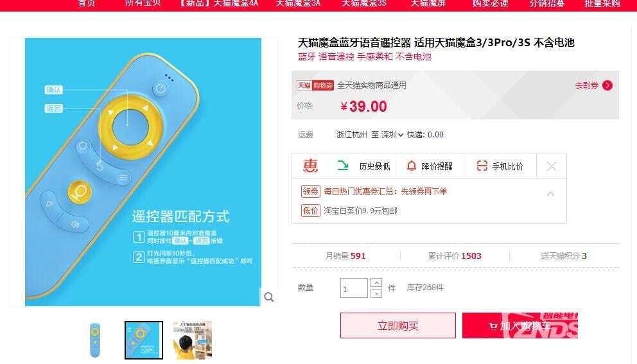Click the 低价 tag icon
Screen dimensions: 637x364
(310, 211)
